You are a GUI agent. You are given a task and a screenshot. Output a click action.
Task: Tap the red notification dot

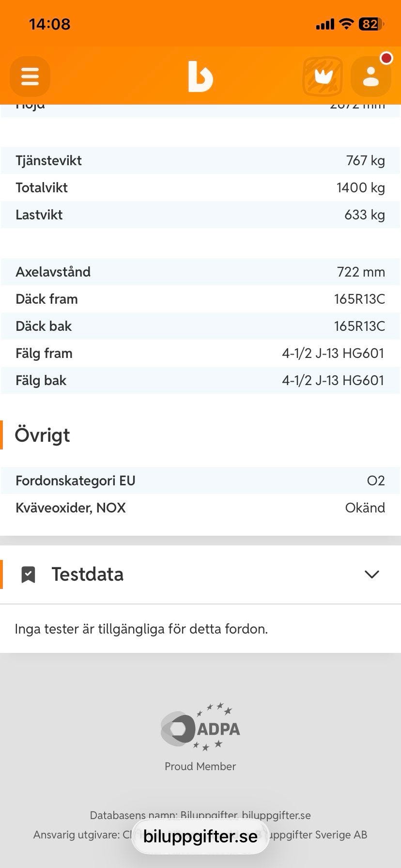click(386, 59)
